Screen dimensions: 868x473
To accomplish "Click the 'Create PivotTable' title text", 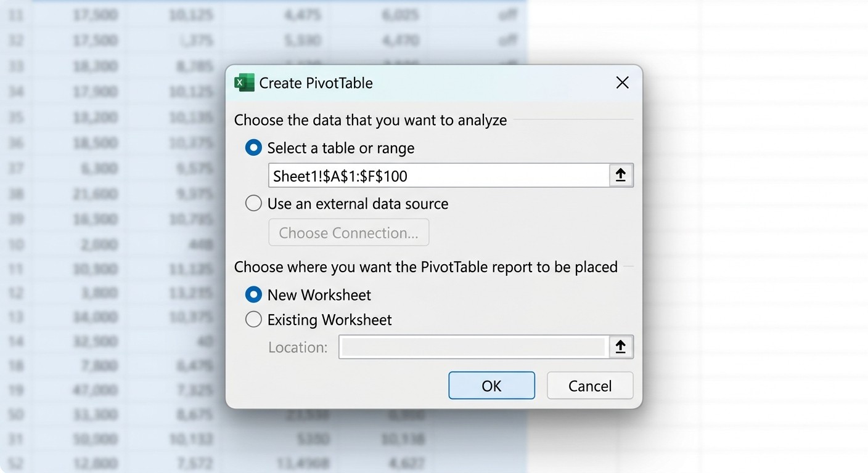I will tap(316, 83).
